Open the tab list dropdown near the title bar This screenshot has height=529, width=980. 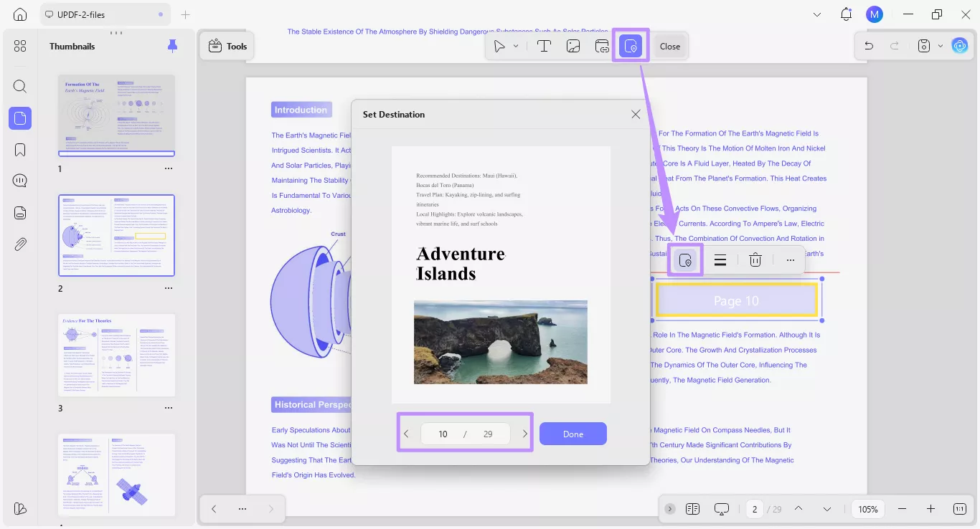pos(817,14)
